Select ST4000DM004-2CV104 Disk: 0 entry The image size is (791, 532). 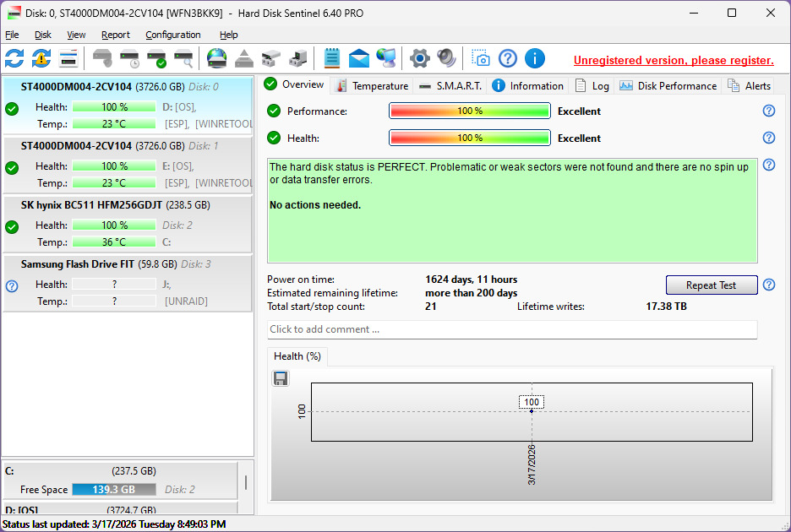tap(128, 105)
